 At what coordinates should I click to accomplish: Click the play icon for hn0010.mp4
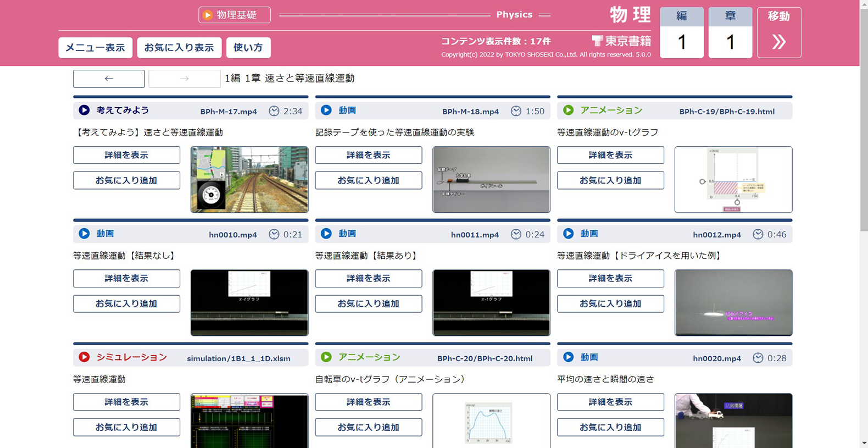[x=84, y=234]
